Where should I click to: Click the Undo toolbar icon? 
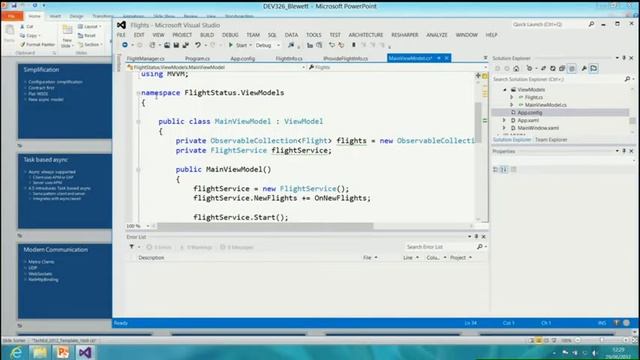pos(198,45)
